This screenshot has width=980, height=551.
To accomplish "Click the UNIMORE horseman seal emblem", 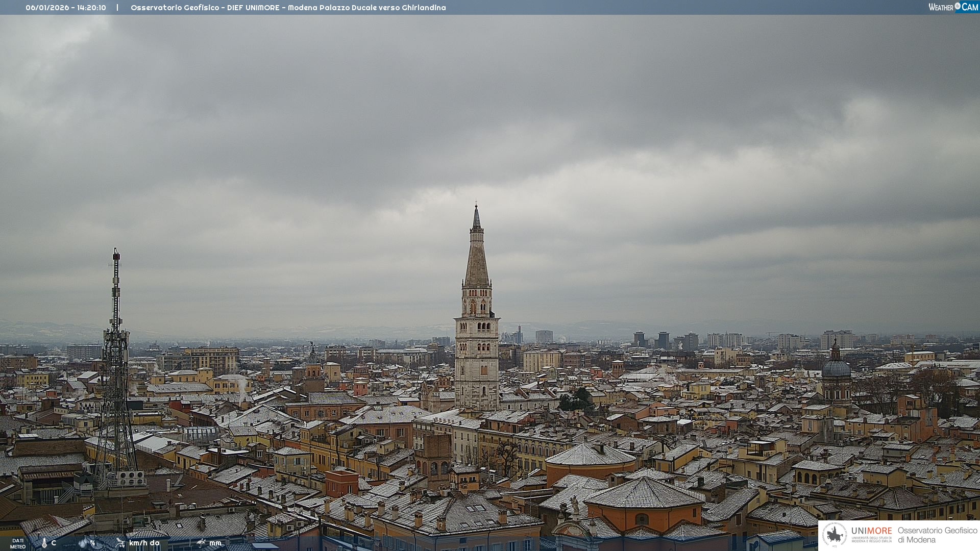I will click(835, 535).
